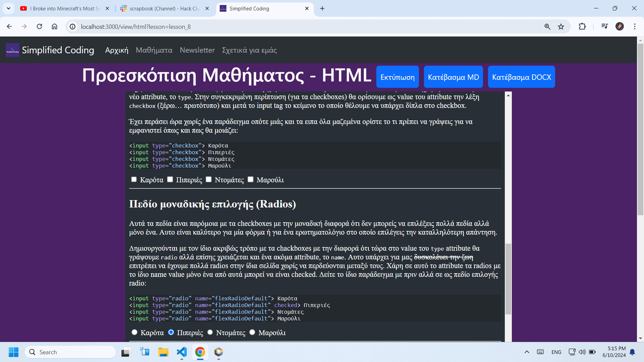The height and width of the screenshot is (362, 644).
Task: Open the new tab plus button
Action: [x=323, y=9]
